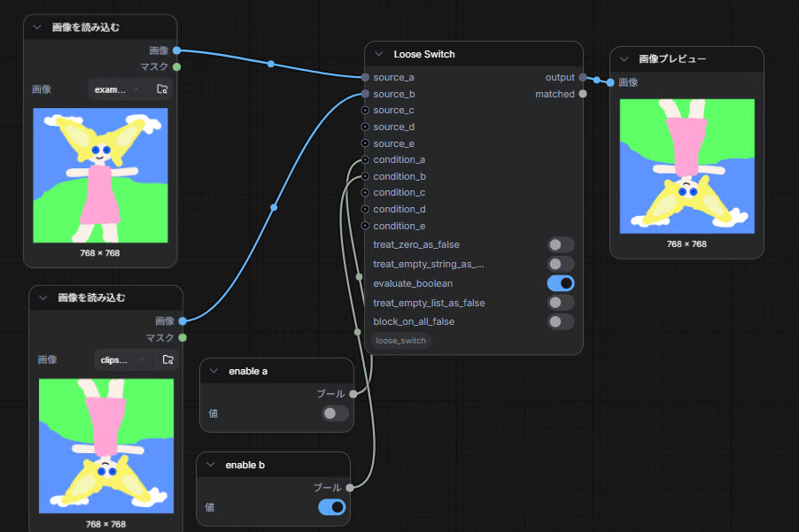799x532 pixels.
Task: Click top load node マスク output socket
Action: point(177,66)
